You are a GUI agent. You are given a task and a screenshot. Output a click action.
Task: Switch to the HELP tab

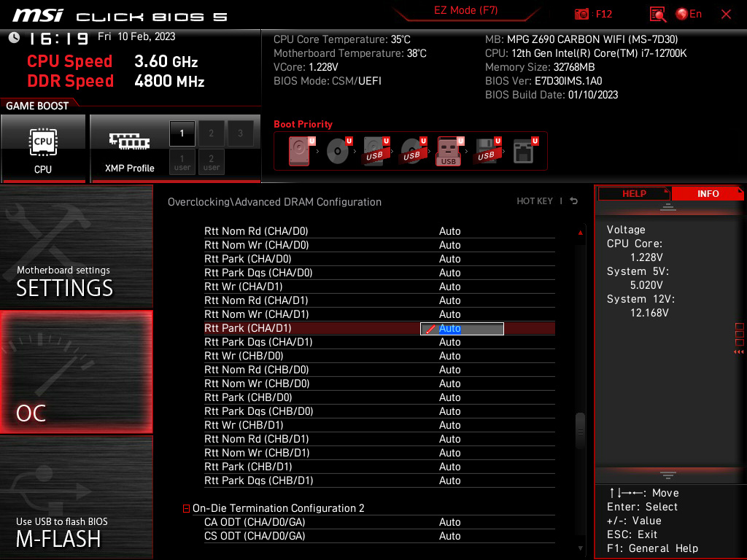[634, 193]
